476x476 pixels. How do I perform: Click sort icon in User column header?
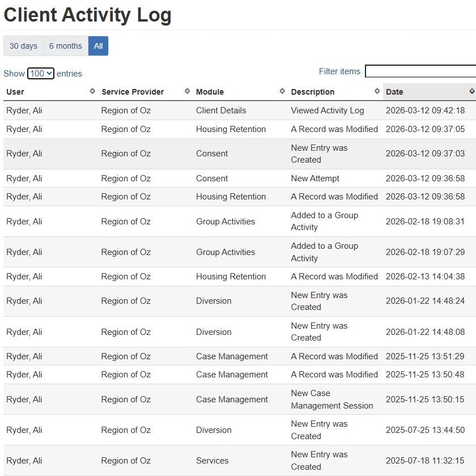point(92,91)
